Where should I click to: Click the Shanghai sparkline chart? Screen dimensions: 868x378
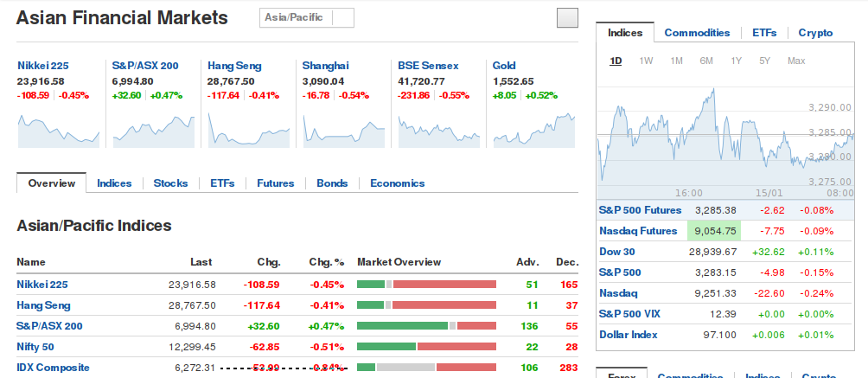point(344,131)
